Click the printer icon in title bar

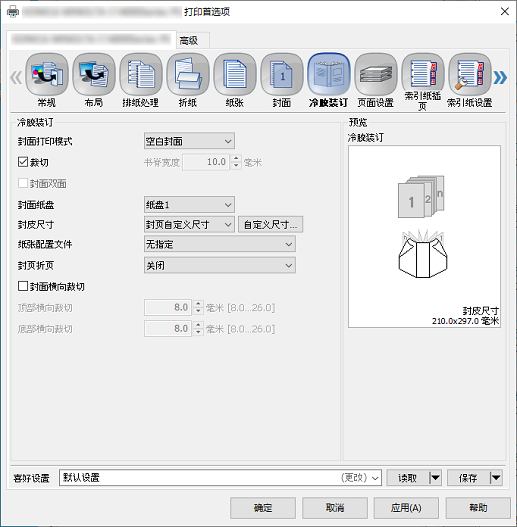13,12
